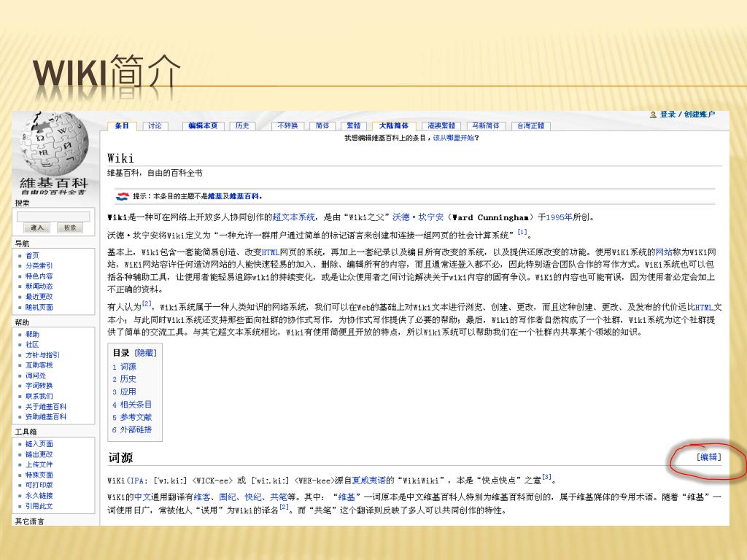
Task: Open 链出更改 in toolbox
Action: tap(39, 454)
